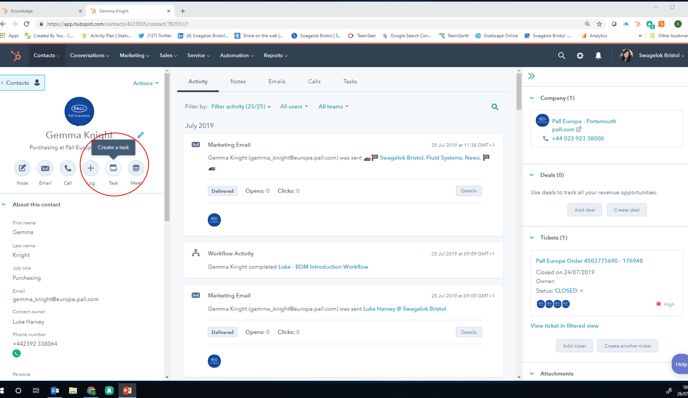Open the Service navigation menu
This screenshot has width=688, height=398.
(x=198, y=56)
